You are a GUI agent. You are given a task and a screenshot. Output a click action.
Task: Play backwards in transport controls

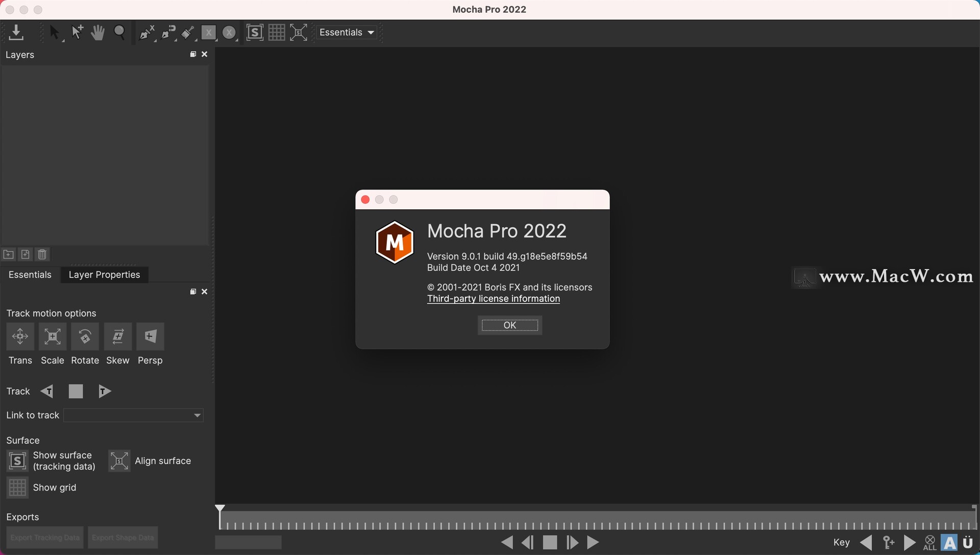click(507, 542)
